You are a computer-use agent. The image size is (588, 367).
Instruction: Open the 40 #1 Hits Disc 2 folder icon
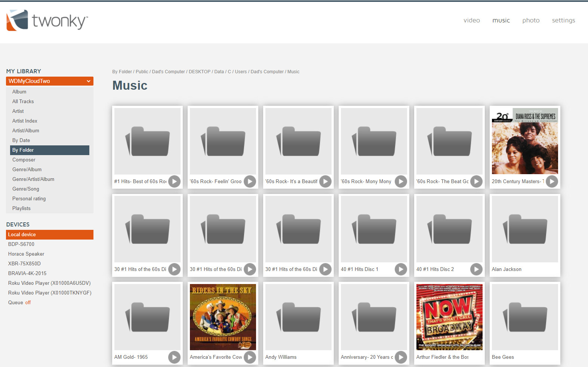click(x=449, y=229)
